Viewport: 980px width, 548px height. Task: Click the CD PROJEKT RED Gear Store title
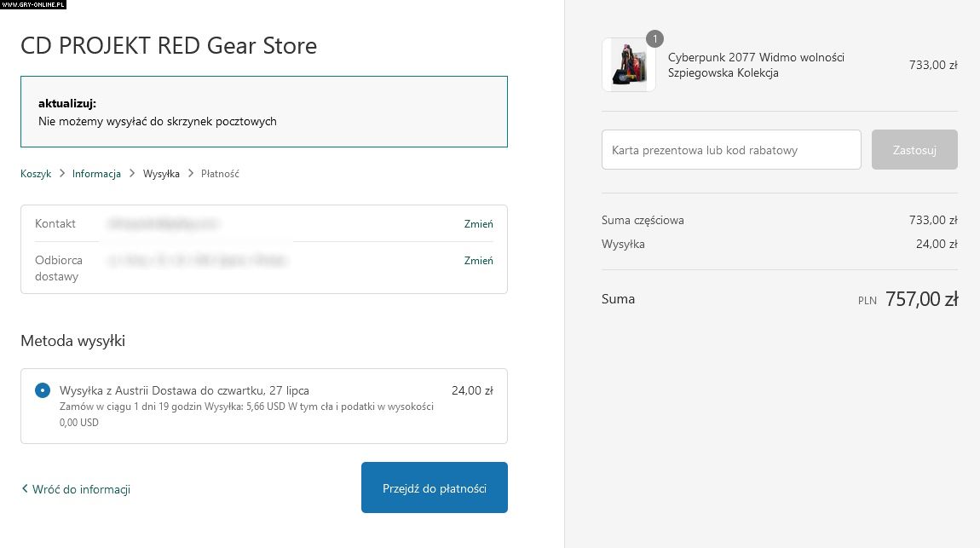click(x=169, y=46)
